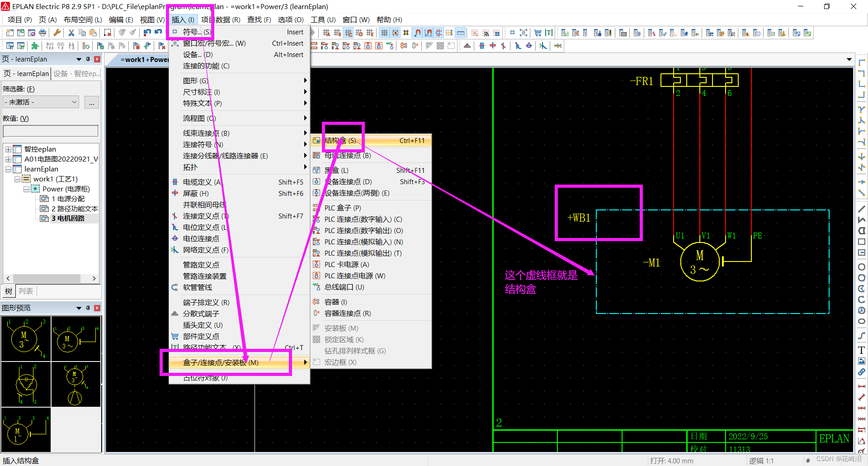Select the spline curve tool

point(862,336)
